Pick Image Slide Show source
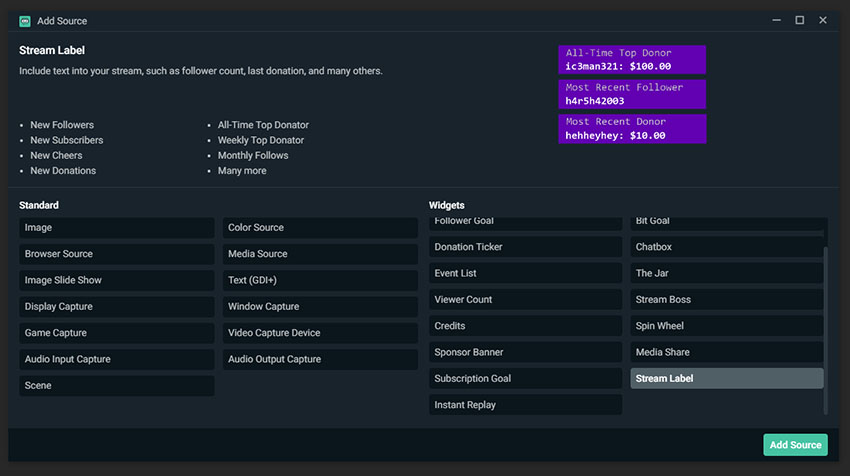Screen dimensions: 850x476 click(117, 280)
